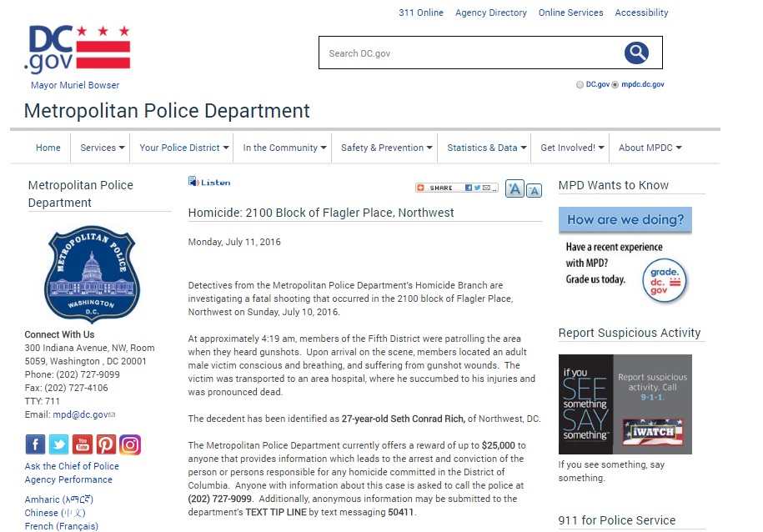Open the MPD Instagram icon

tap(130, 444)
